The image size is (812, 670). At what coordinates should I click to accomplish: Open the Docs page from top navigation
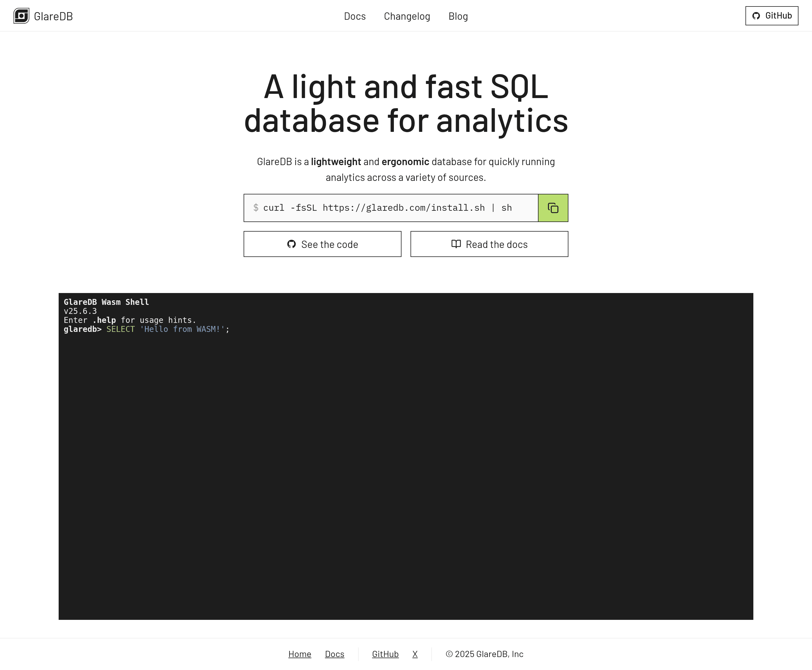(x=355, y=16)
